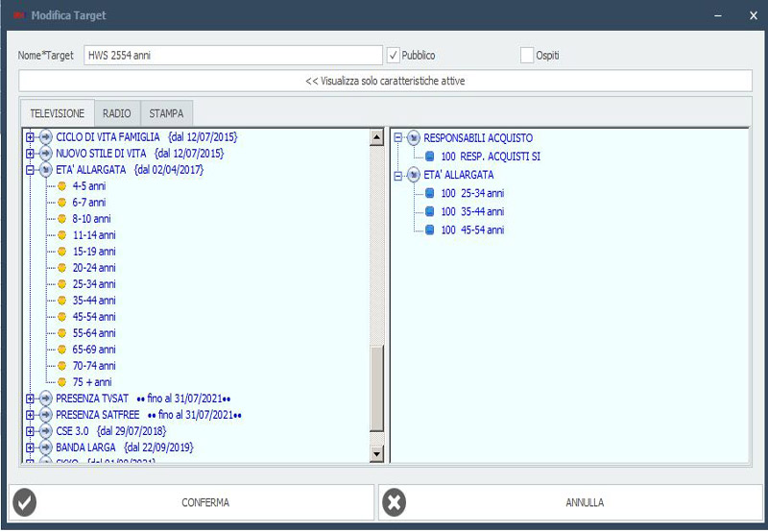Viewport: 768px width, 532px height.
Task: Expand the PRESENZA TVSAT node
Action: pos(31,399)
